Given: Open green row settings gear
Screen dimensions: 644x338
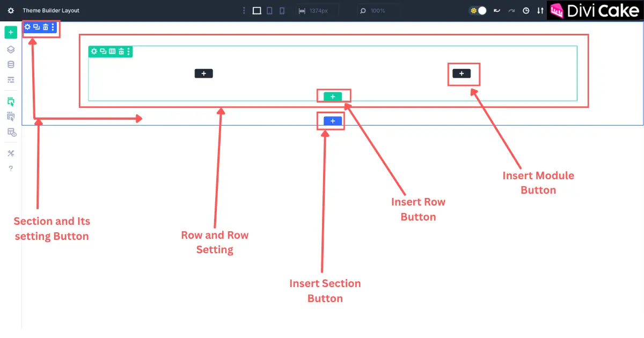Looking at the screenshot, I should point(94,52).
